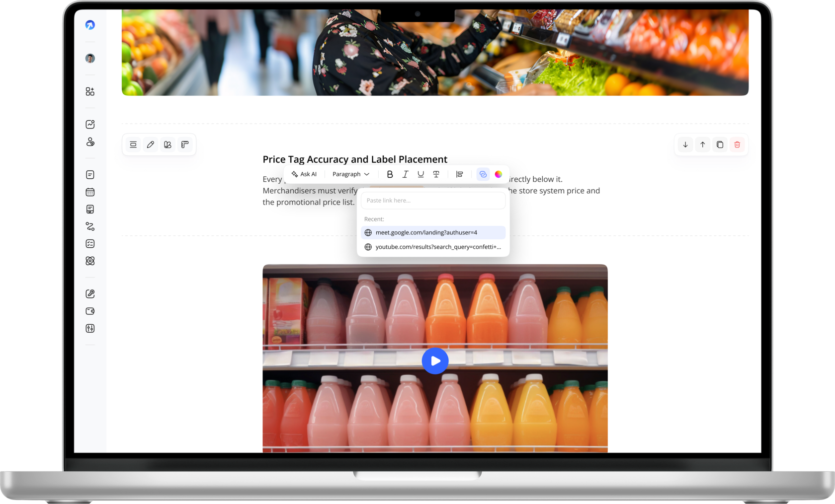Click the insert link icon
Viewport: 835px width, 504px height.
click(483, 174)
